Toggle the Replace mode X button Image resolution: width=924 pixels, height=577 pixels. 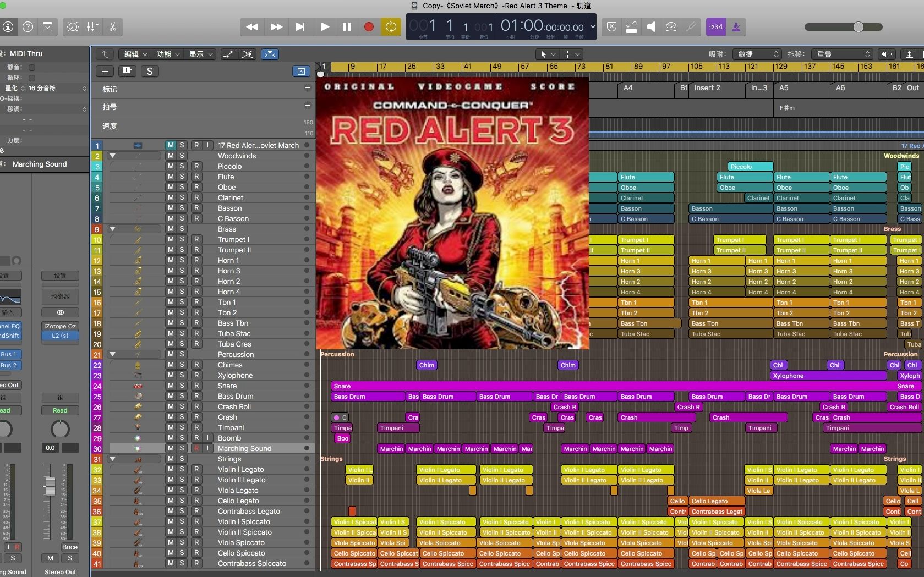tap(611, 26)
